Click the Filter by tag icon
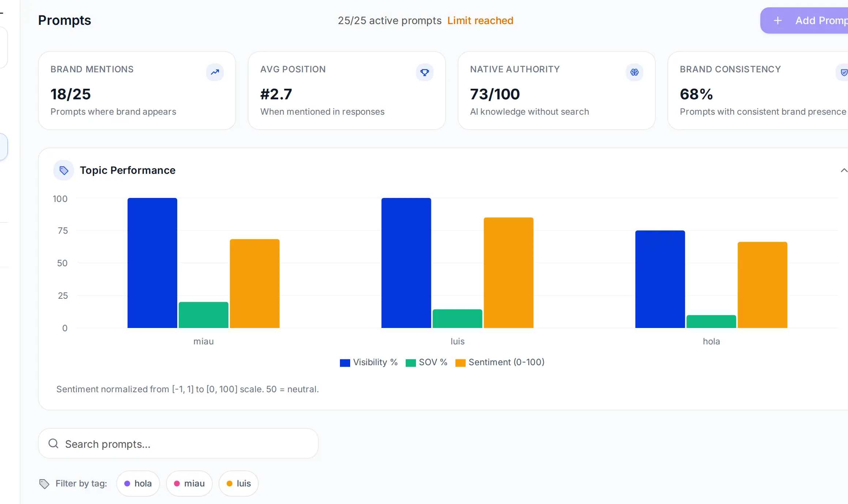This screenshot has height=504, width=848. click(44, 484)
